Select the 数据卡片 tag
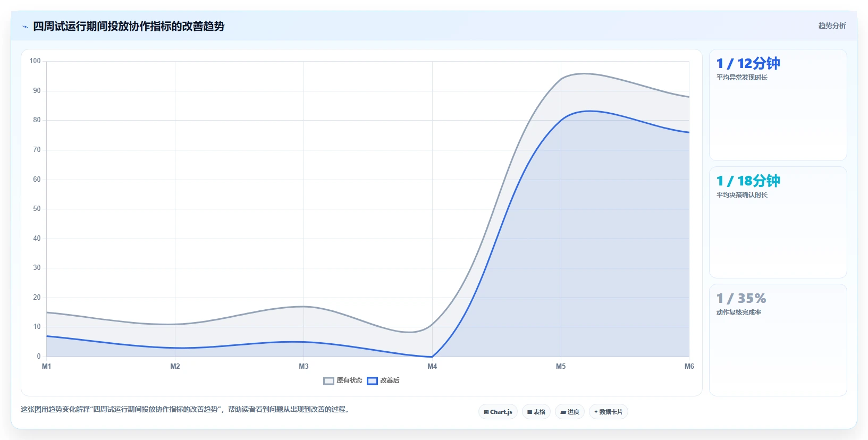 (609, 412)
